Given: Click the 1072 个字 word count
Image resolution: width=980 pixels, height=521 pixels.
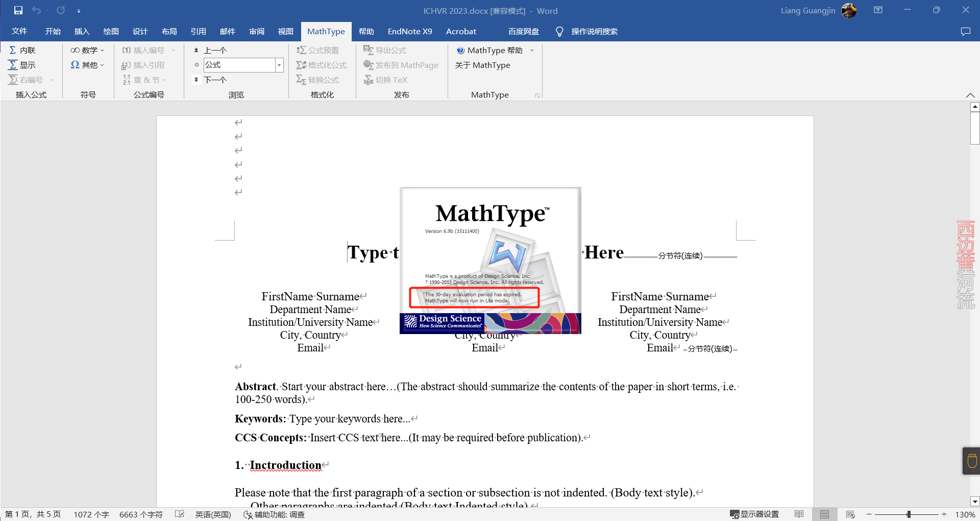Looking at the screenshot, I should tap(91, 514).
